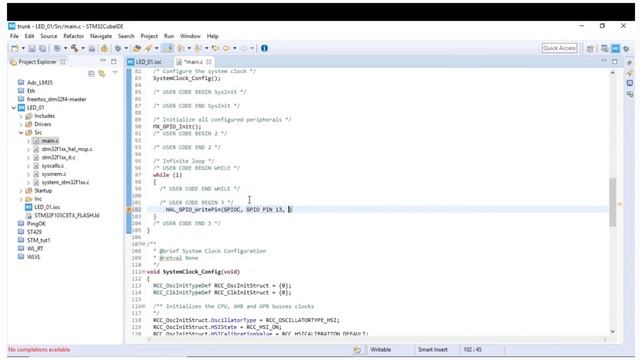The height and width of the screenshot is (360, 640).
Task: Click the Open Perspective icon
Action: (590, 49)
